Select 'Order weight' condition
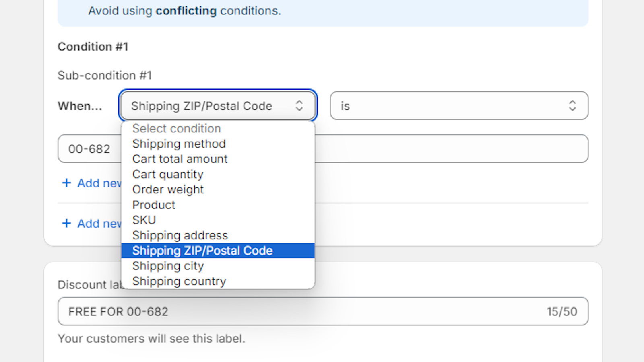644x362 pixels. click(x=168, y=189)
